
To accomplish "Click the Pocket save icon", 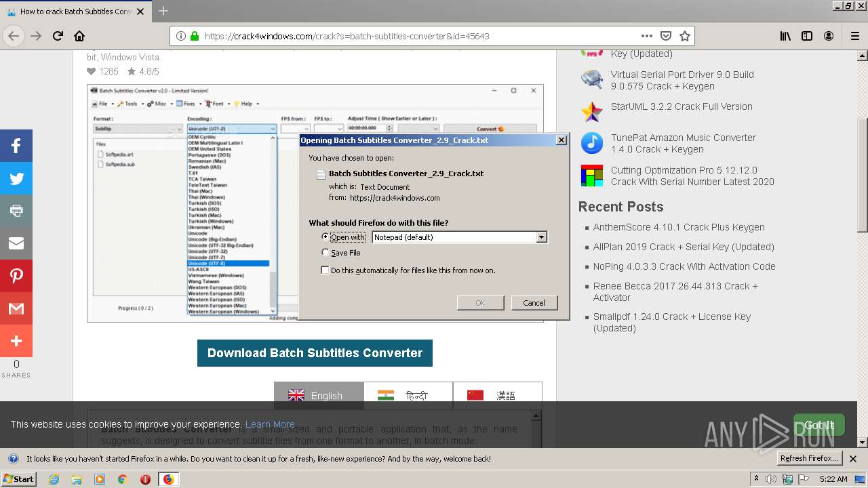I will (x=666, y=36).
